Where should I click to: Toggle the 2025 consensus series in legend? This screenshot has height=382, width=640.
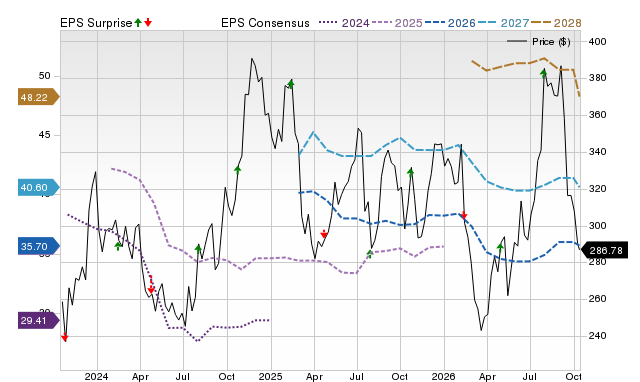pyautogui.click(x=397, y=23)
